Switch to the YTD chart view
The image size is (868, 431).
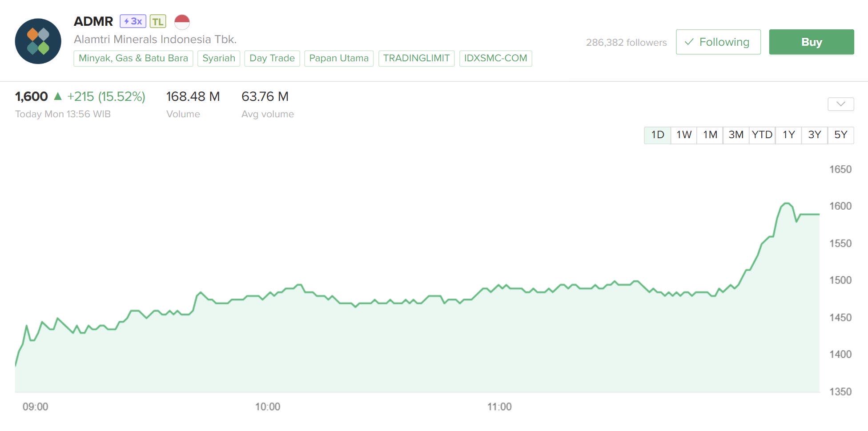click(762, 135)
